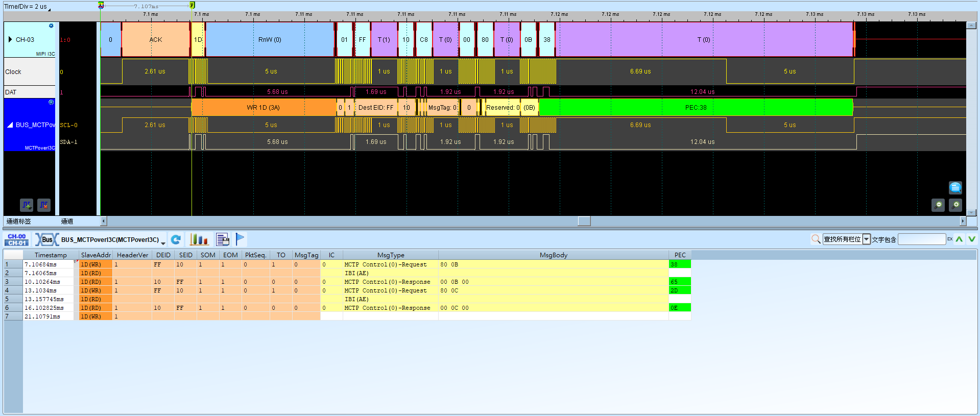Click the RnW (0) decode segment
The width and height of the screenshot is (980, 416).
(270, 39)
